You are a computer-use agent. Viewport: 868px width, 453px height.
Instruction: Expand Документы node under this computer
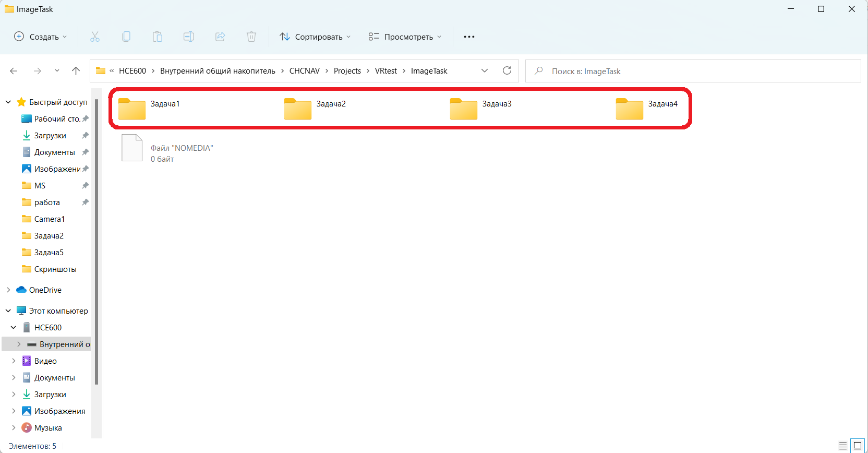click(14, 378)
